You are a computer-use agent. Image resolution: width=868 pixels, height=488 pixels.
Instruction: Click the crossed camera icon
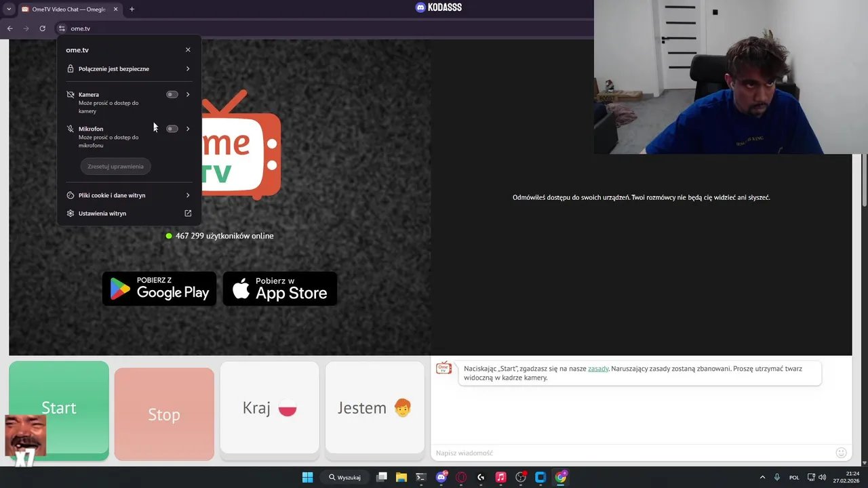[x=71, y=95]
